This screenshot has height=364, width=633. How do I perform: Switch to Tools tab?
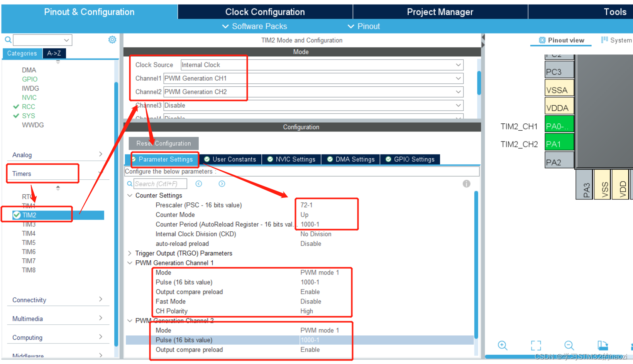tap(581, 12)
